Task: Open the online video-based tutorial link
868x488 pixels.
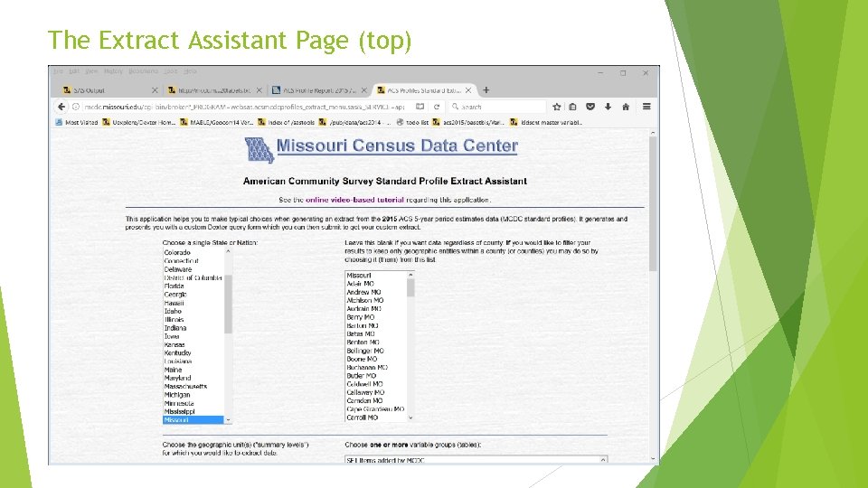Action: pos(354,200)
